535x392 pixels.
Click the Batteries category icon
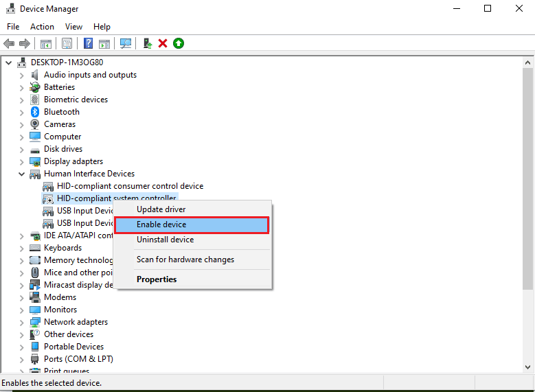tap(35, 87)
